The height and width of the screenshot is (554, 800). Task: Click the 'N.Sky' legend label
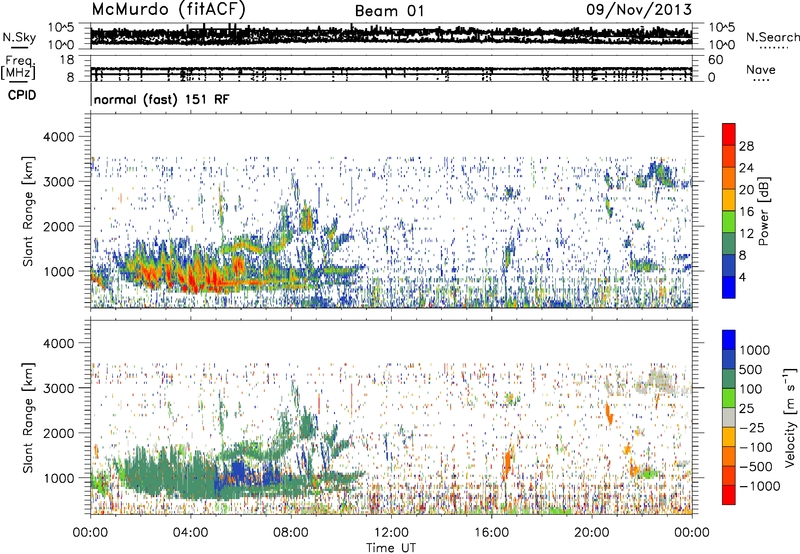(x=19, y=37)
